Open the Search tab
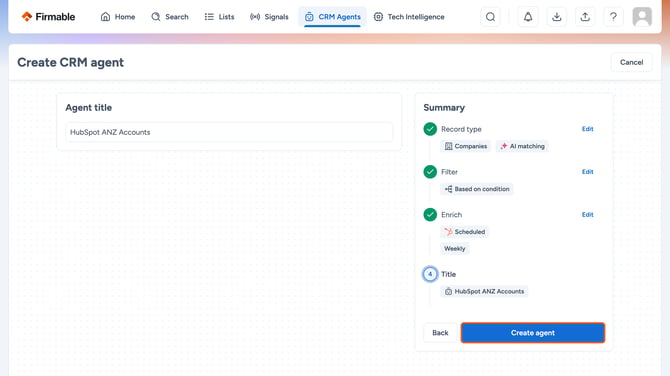670x376 pixels. (170, 17)
